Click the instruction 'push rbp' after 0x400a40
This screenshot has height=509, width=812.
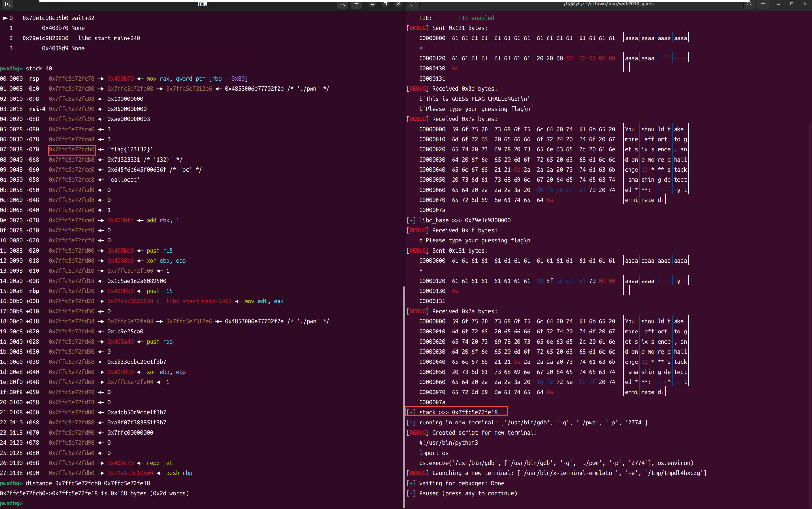click(x=160, y=341)
